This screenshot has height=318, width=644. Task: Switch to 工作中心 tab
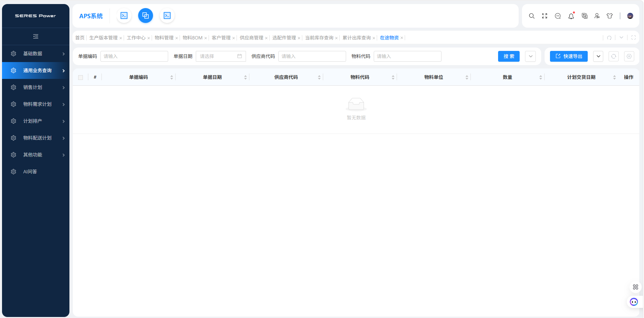[x=136, y=38]
